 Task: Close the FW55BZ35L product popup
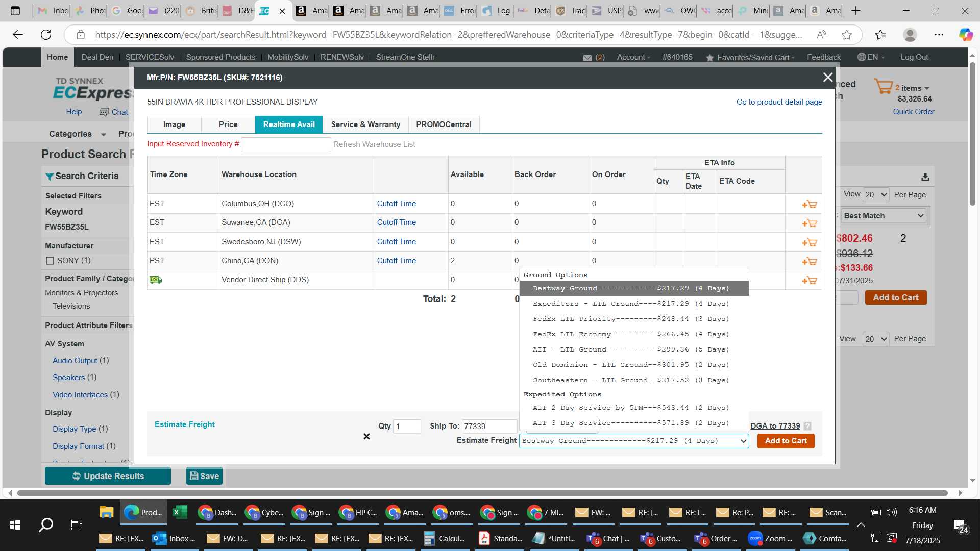(x=827, y=77)
